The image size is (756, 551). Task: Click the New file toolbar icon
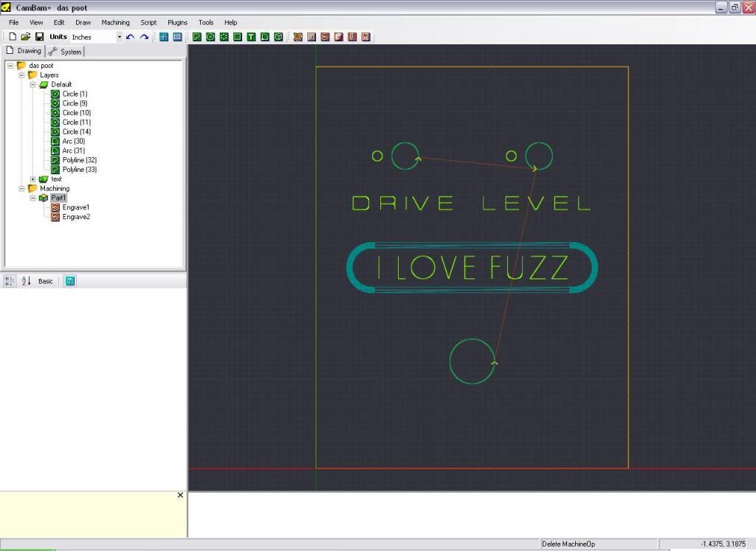pyautogui.click(x=13, y=36)
